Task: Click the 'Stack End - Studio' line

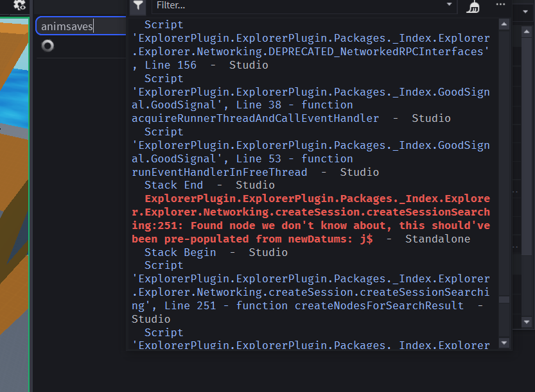Action: point(209,185)
